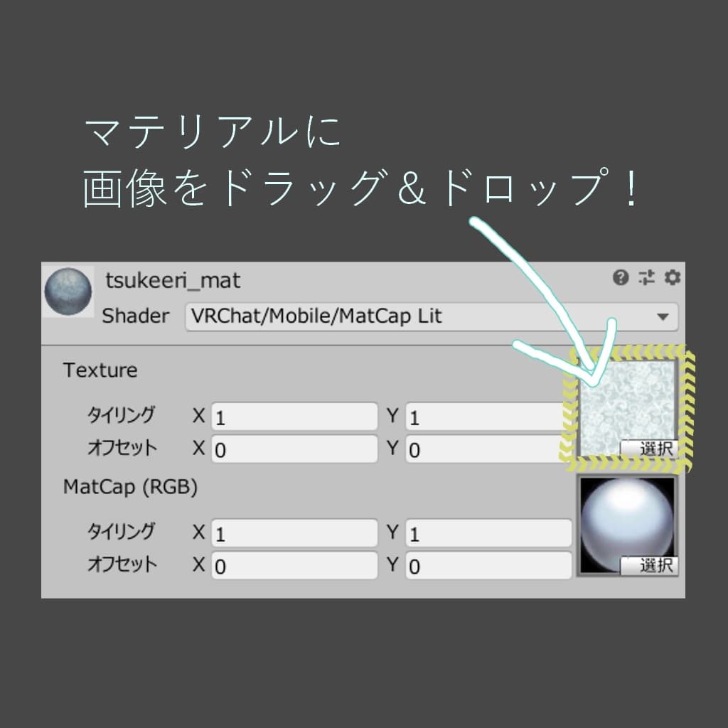Click the material preview sphere icon

point(69,291)
